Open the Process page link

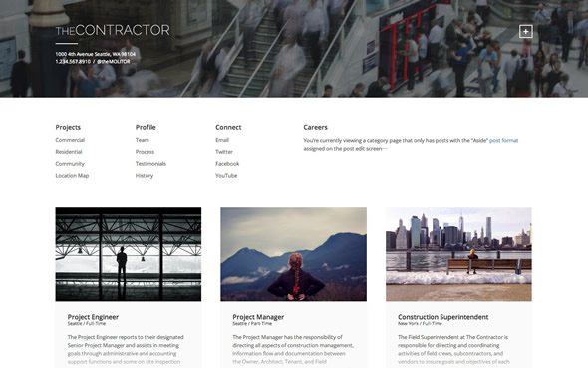pos(145,152)
